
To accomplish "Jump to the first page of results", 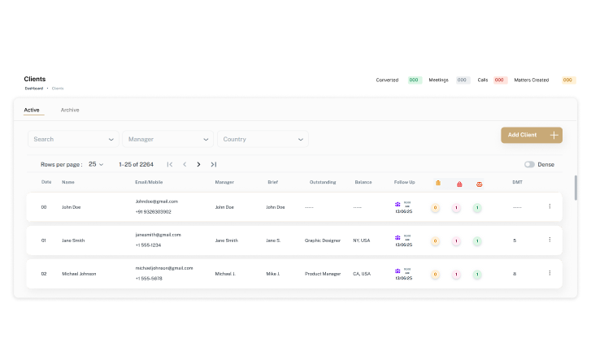I will coord(170,164).
